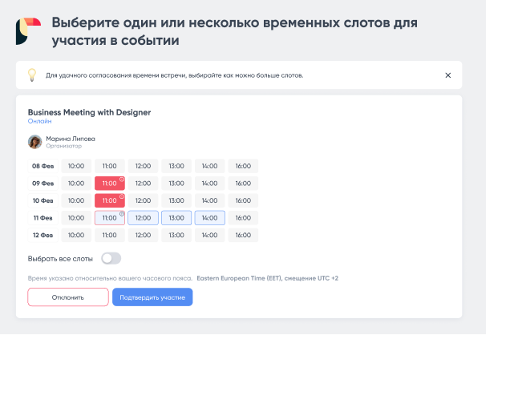Click the clock icon on 09 Фев 11:00

click(122, 180)
